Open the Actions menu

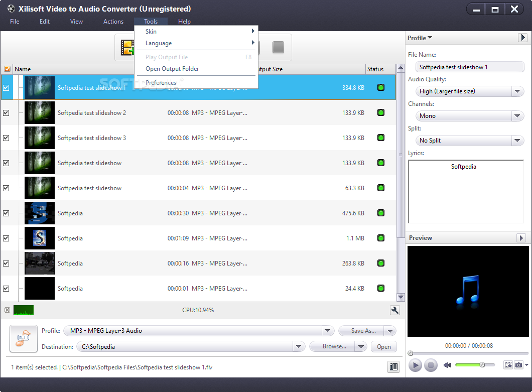(113, 22)
